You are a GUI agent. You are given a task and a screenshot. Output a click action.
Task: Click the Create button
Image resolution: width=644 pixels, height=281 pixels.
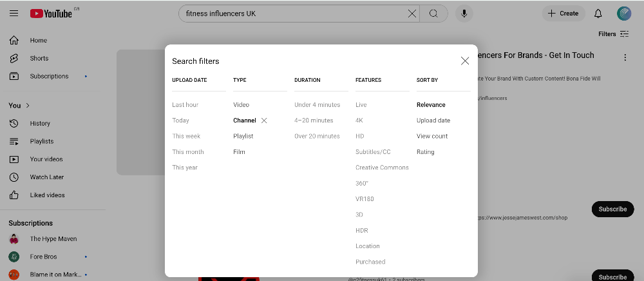tap(563, 14)
